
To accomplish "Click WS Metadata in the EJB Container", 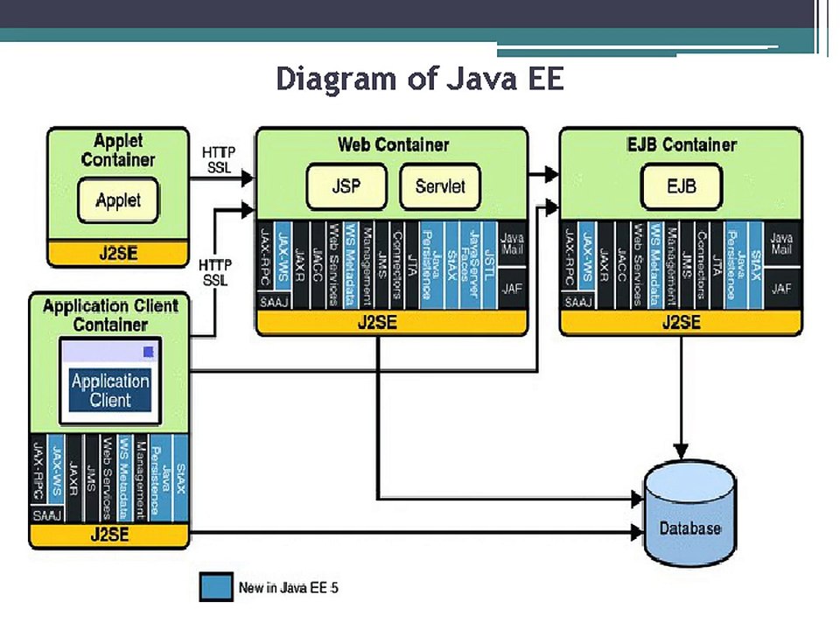I will (654, 264).
